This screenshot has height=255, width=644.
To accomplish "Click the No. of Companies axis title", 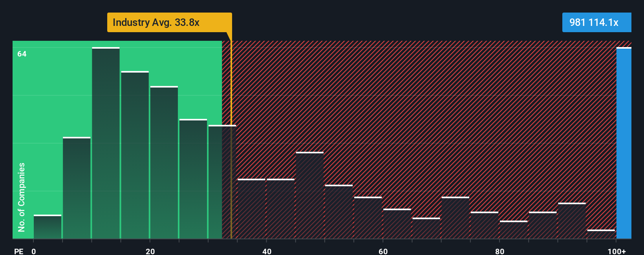I will point(22,197).
